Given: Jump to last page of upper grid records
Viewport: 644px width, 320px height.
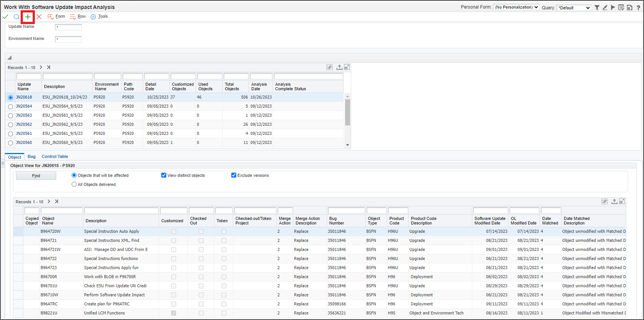Looking at the screenshot, I should tap(49, 67).
